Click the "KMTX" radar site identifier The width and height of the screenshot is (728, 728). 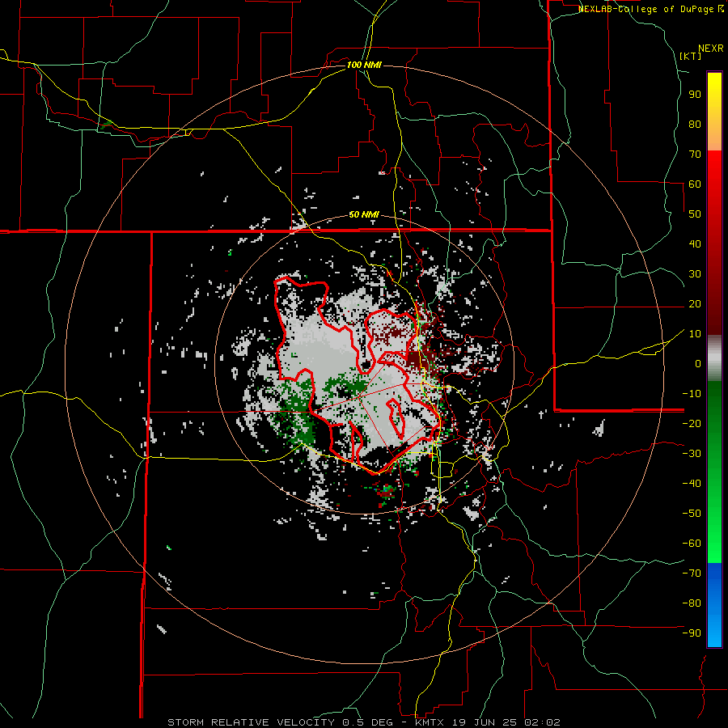(428, 722)
